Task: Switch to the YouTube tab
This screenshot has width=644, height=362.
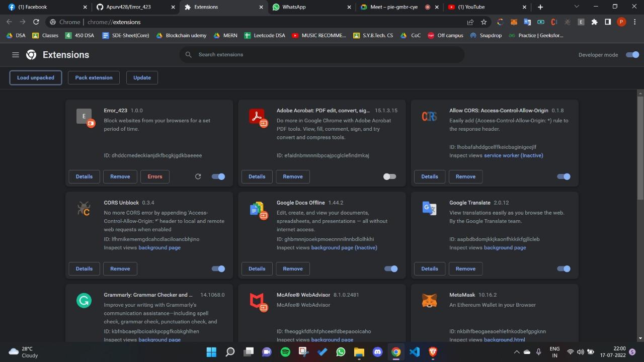Action: [487, 7]
